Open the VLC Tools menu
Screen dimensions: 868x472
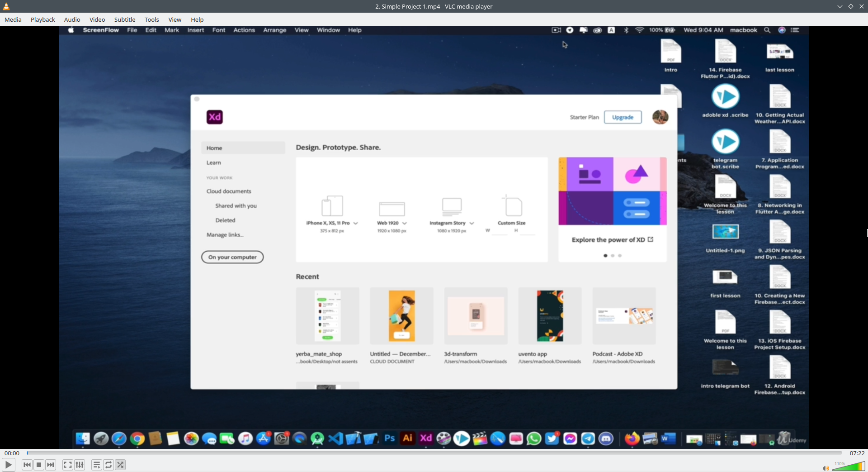[152, 19]
